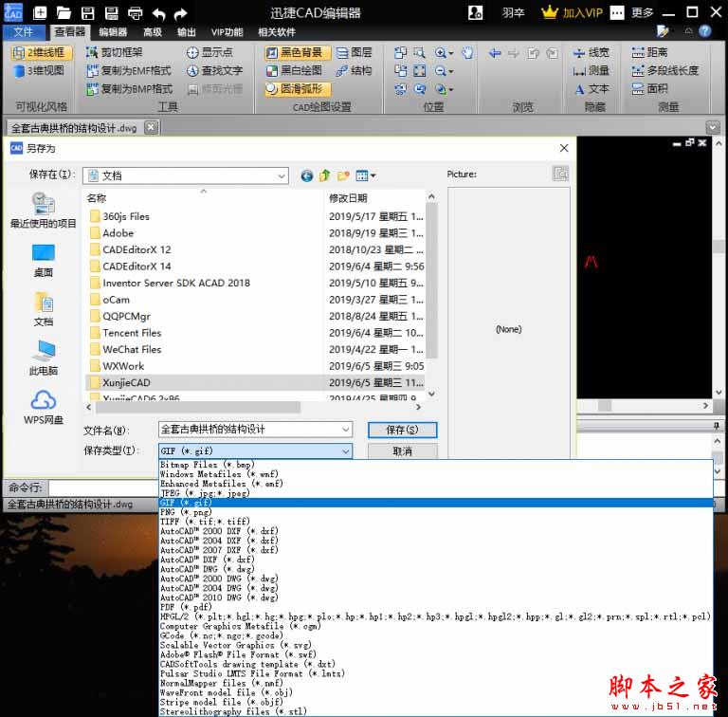The height and width of the screenshot is (717, 728).
Task: Toggle 黑色背景 black background
Action: pyautogui.click(x=297, y=52)
